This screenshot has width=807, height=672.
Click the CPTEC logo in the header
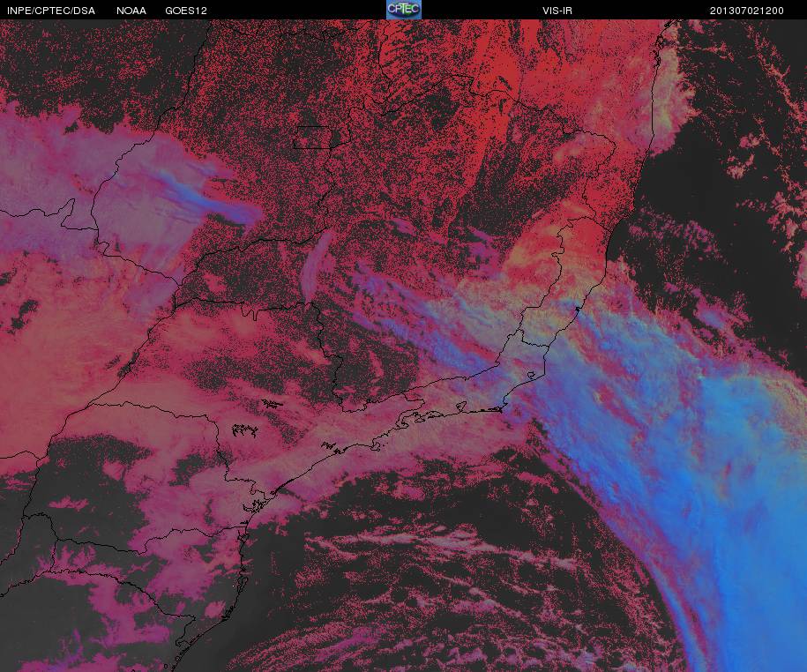point(404,10)
